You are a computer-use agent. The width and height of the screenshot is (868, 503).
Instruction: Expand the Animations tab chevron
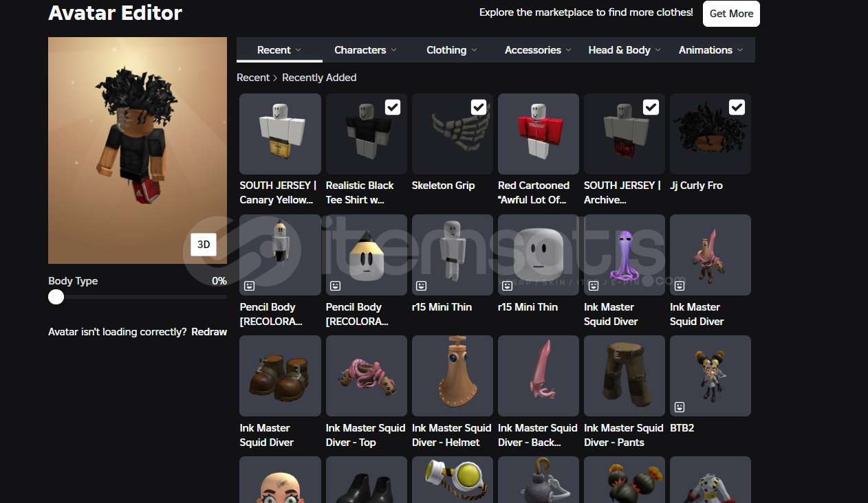pyautogui.click(x=740, y=50)
